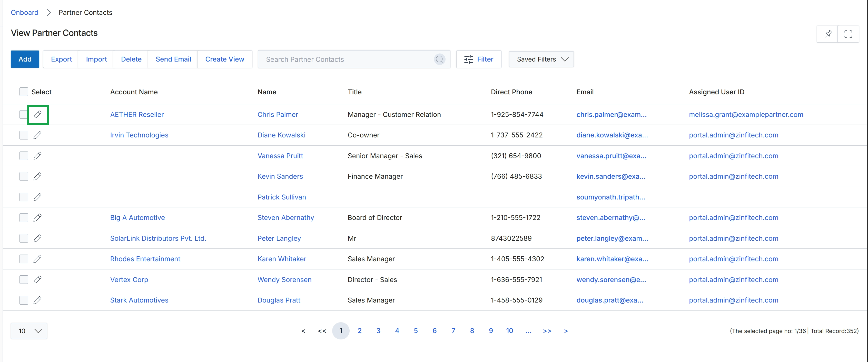Image resolution: width=868 pixels, height=362 pixels.
Task: Jump to page 7
Action: point(453,331)
